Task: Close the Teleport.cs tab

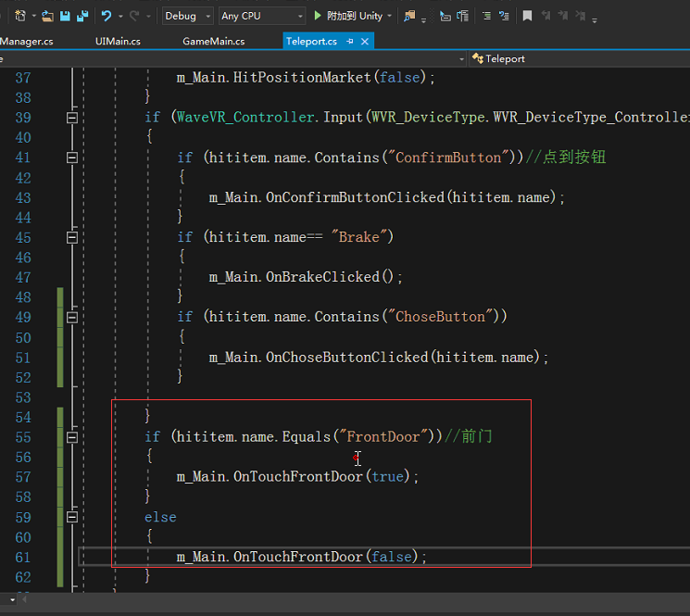Action: coord(365,42)
